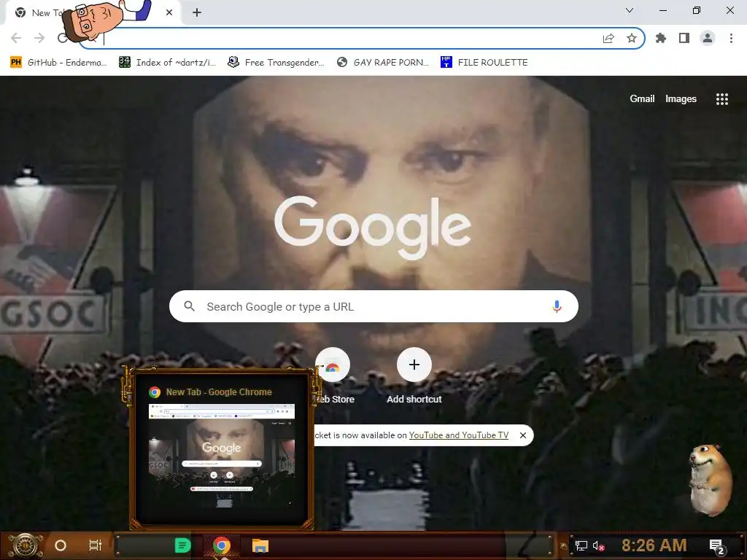
Task: Dismiss the YouTube TV promo banner
Action: pos(522,435)
